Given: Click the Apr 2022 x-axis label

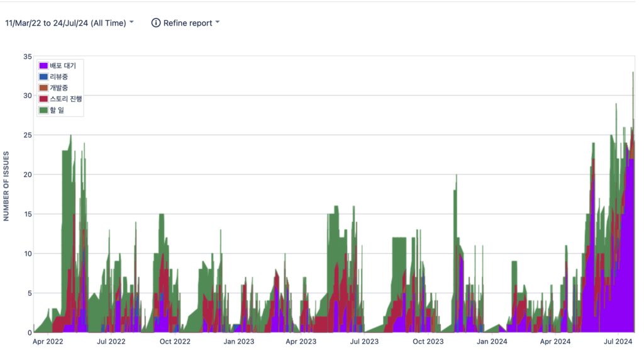Looking at the screenshot, I should tap(48, 342).
